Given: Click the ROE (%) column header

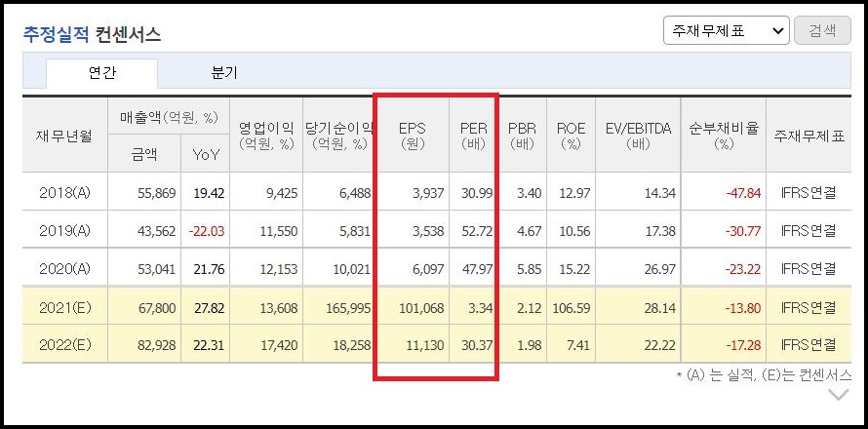Looking at the screenshot, I should click(x=572, y=136).
